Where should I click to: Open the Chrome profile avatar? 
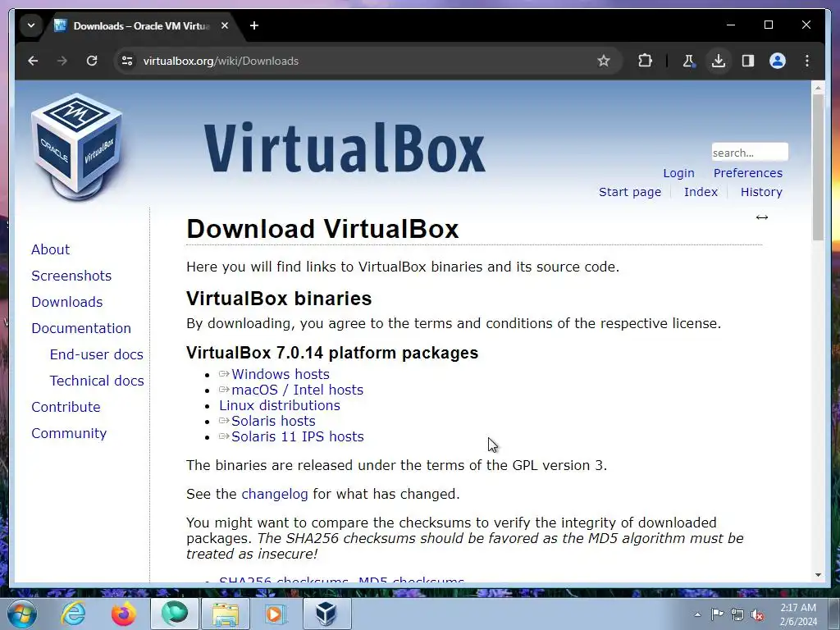pyautogui.click(x=778, y=61)
